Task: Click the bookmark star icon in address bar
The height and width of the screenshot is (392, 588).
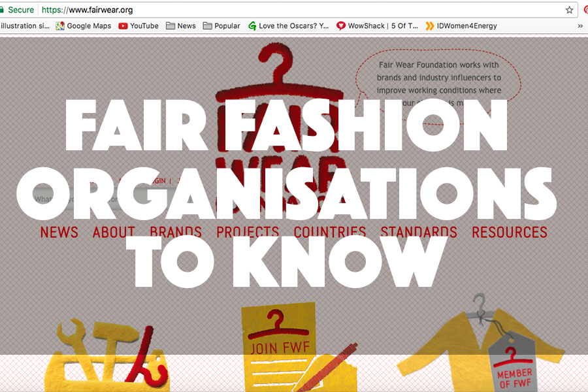Action: [569, 10]
